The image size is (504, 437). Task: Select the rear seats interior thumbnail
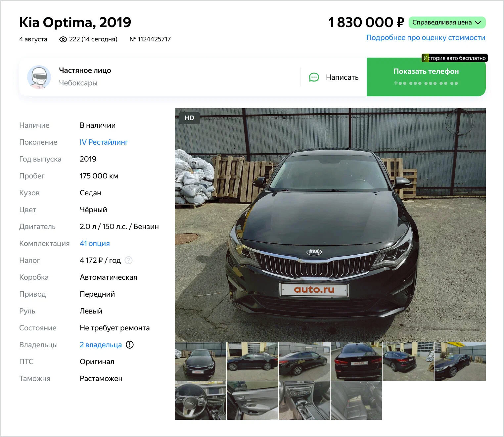tap(356, 401)
